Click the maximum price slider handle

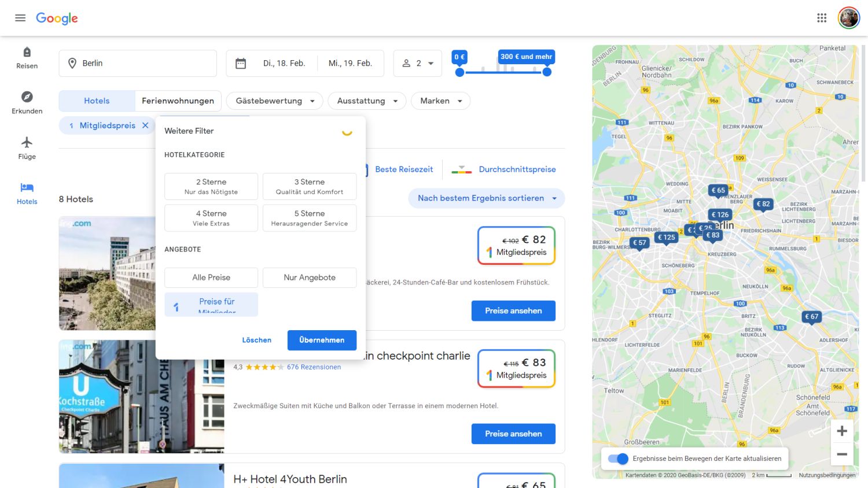547,72
